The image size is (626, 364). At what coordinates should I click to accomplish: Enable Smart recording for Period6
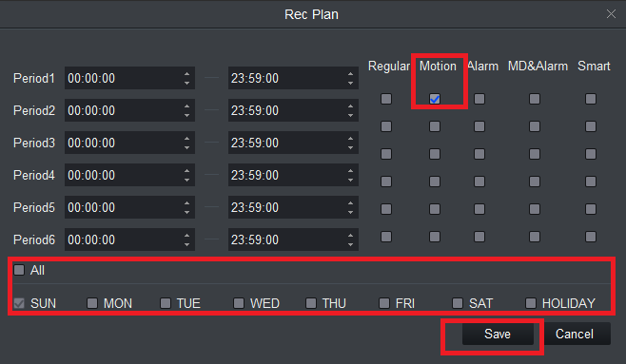tap(591, 237)
